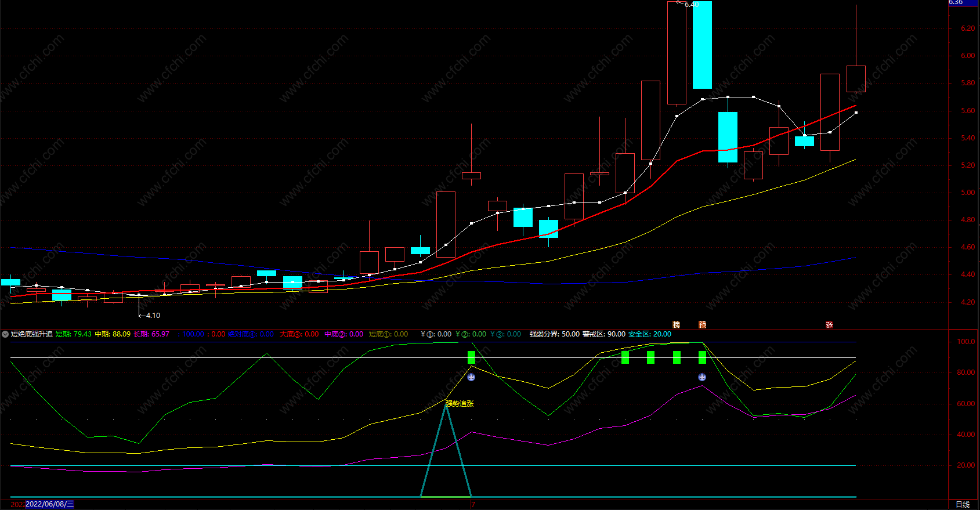The width and height of the screenshot is (980, 510).
Task: Click the 6.36 price at axis top
Action: 956,2
